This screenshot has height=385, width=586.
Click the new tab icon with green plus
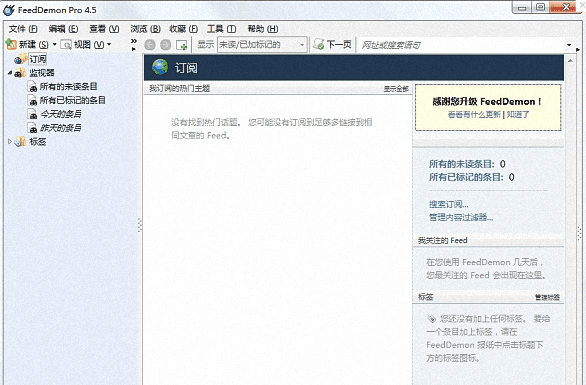[x=182, y=45]
